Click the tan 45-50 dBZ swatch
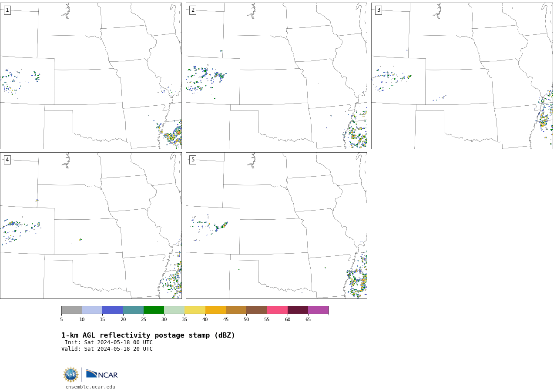This screenshot has height=392, width=557. click(236, 310)
